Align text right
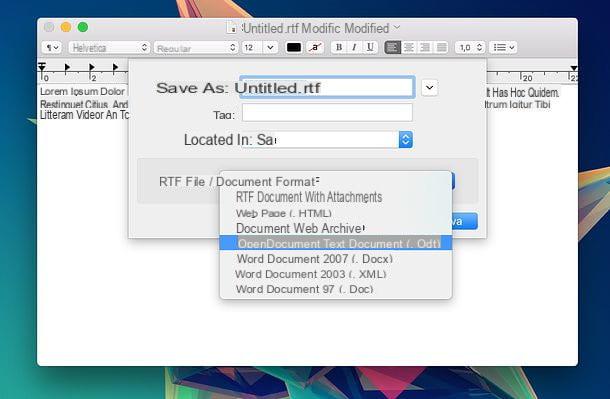Viewport: 610px width, 399px height. tap(425, 47)
